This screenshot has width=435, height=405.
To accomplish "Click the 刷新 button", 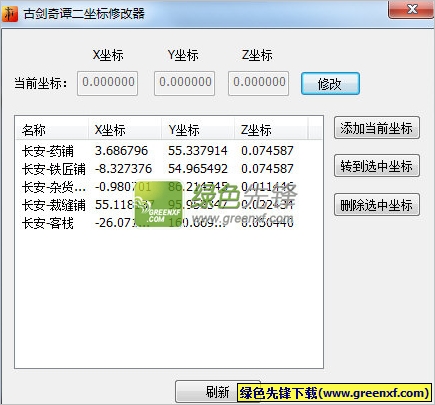I will click(x=217, y=392).
